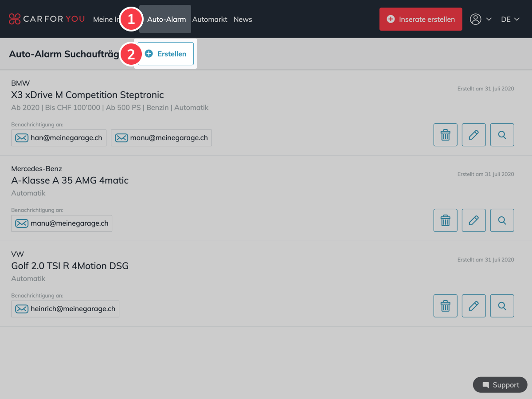Delete the Mercedes-Benz A-Klasse alert
Image resolution: width=532 pixels, height=399 pixels.
[446, 220]
